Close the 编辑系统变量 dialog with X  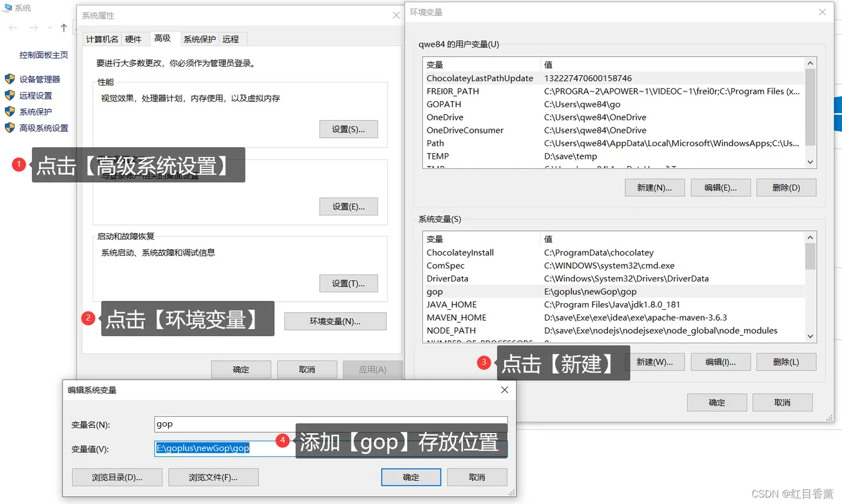coord(505,390)
